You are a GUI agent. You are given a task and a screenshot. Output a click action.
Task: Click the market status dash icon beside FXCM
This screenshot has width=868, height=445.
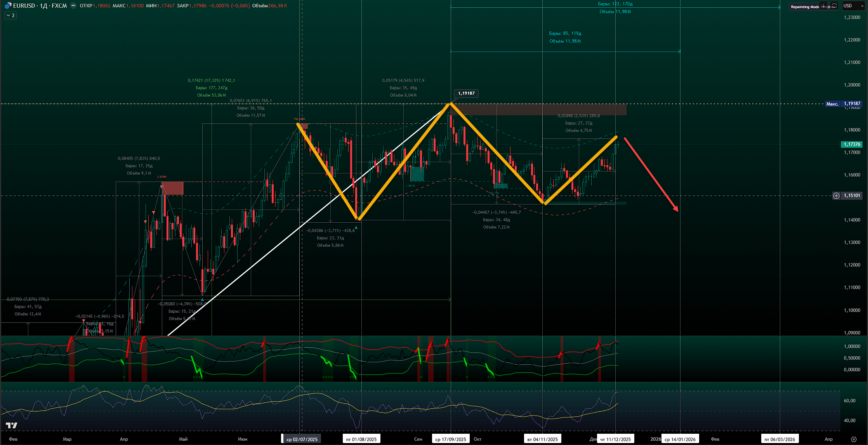coord(73,6)
